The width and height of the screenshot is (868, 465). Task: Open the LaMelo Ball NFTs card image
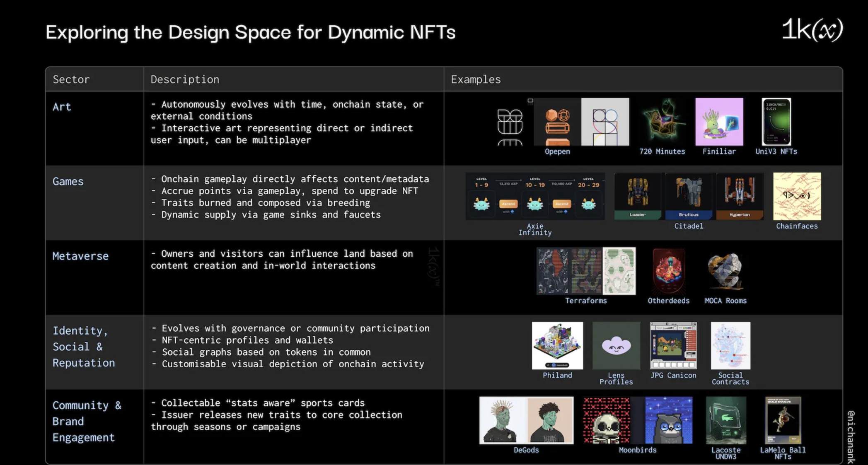[783, 420]
